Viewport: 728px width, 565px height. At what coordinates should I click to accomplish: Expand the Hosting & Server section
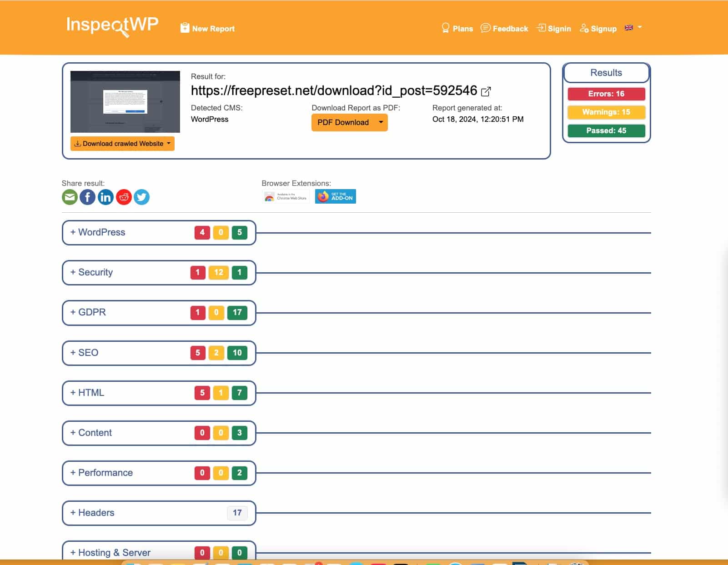tap(159, 551)
